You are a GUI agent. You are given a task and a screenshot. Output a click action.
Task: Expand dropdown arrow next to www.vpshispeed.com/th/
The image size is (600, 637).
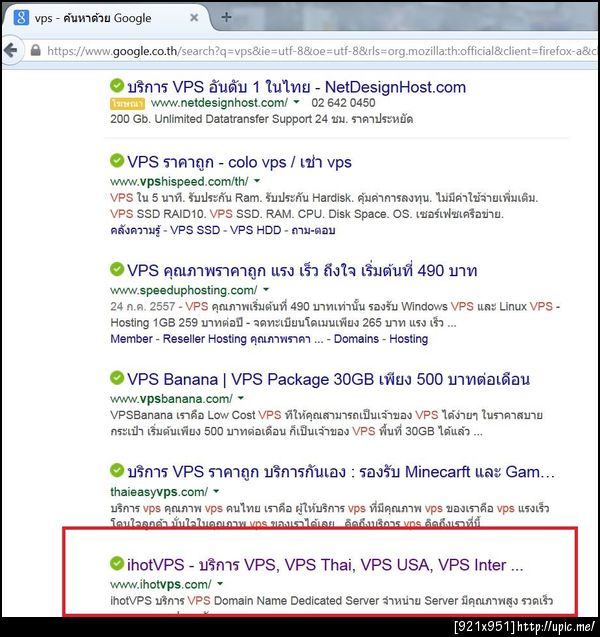[257, 180]
